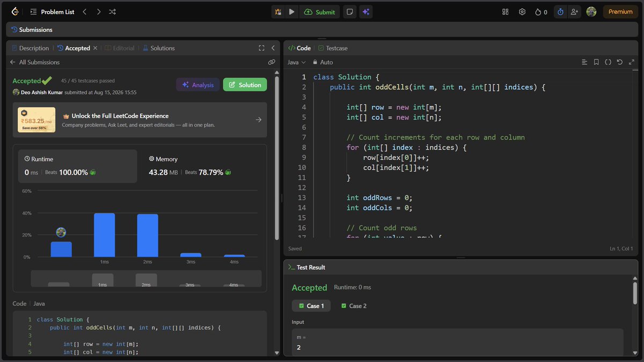Click the m input value field
This screenshot has width=644, height=362.
458,342
